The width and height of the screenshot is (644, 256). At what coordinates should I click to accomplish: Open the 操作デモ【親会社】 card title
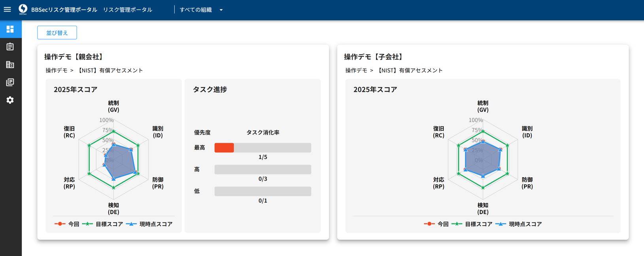(x=74, y=57)
